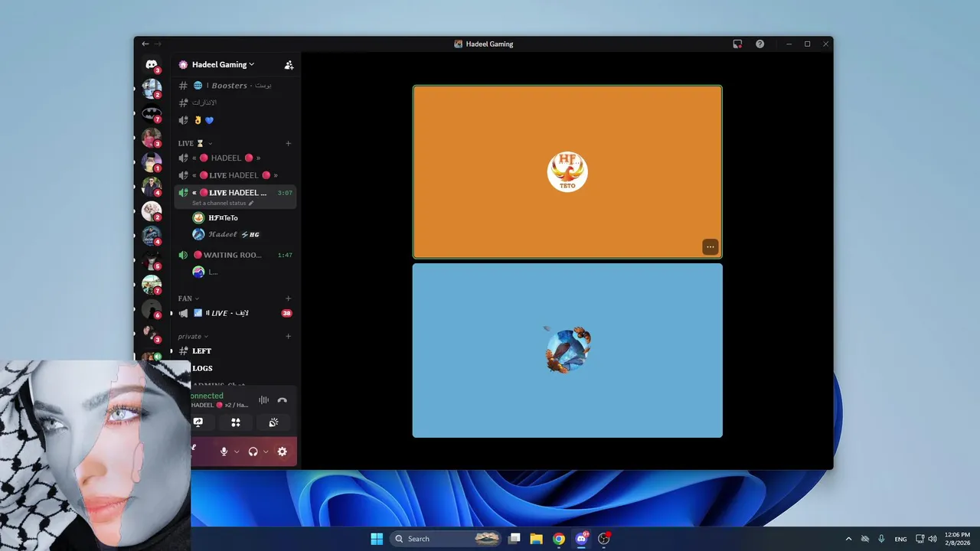Screen dimensions: 980x551
Task: Toggle system volume tray icon
Action: [x=933, y=539]
